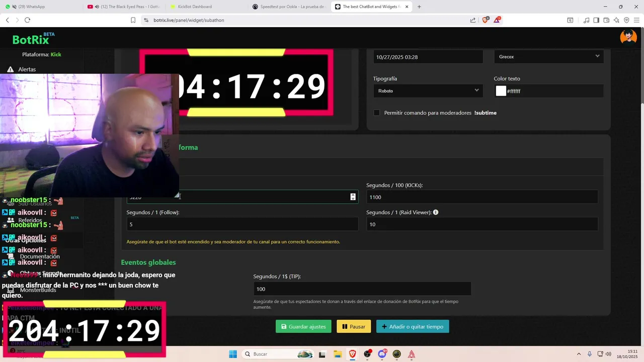Image resolution: width=644 pixels, height=362 pixels.
Task: Open File Explorer from the taskbar
Action: (x=337, y=354)
